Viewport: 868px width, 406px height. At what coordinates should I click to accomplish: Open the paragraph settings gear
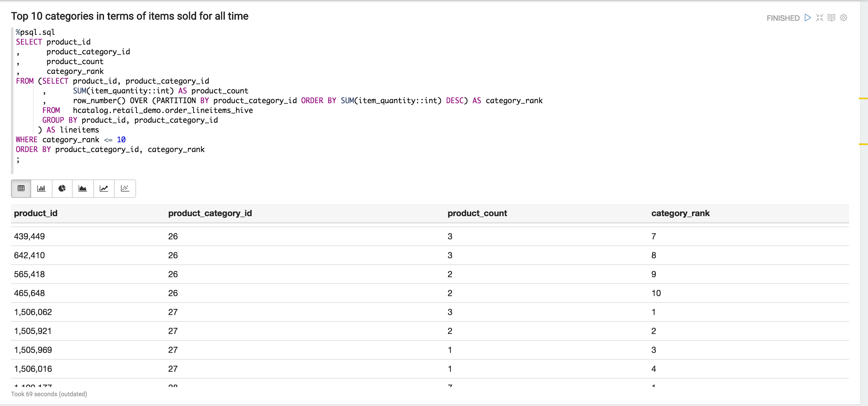click(843, 17)
